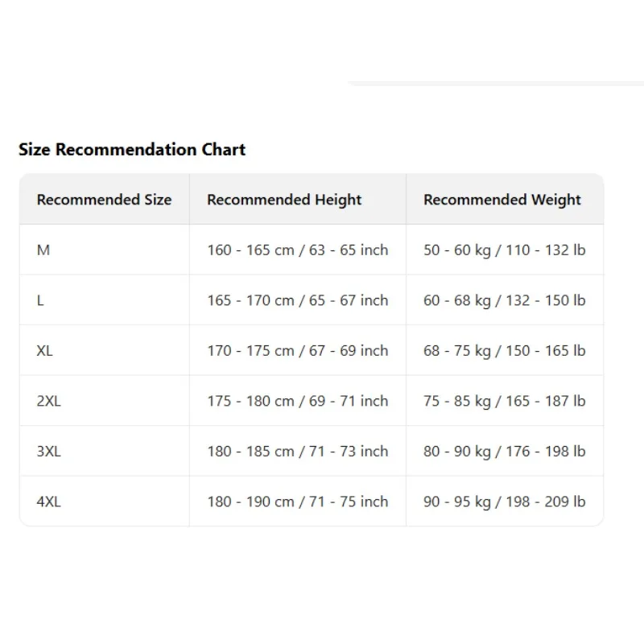Select the 2XL size cell
Screen dimensions: 644x644
coord(48,401)
